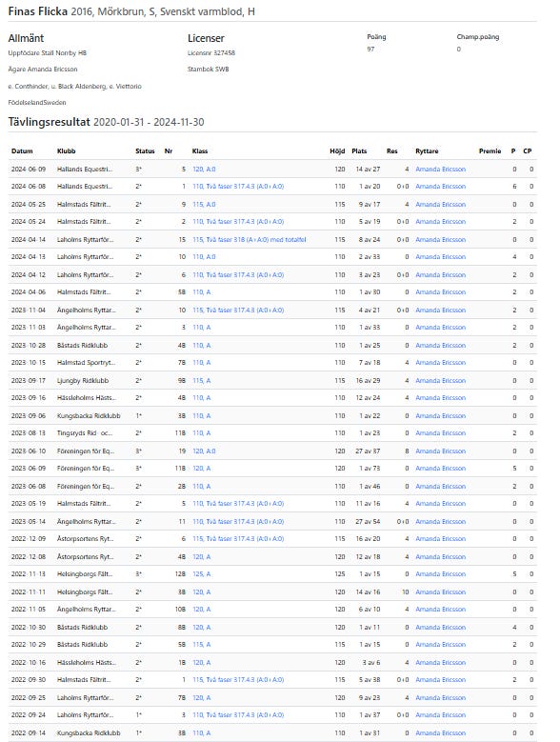
Task: Click the Höjd column header
Action: coord(337,150)
